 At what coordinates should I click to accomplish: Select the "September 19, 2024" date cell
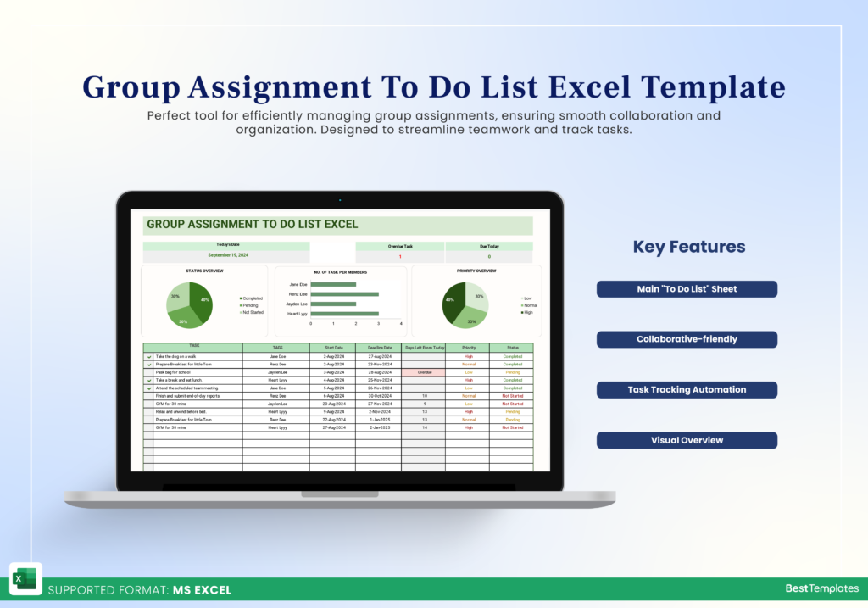coord(226,255)
